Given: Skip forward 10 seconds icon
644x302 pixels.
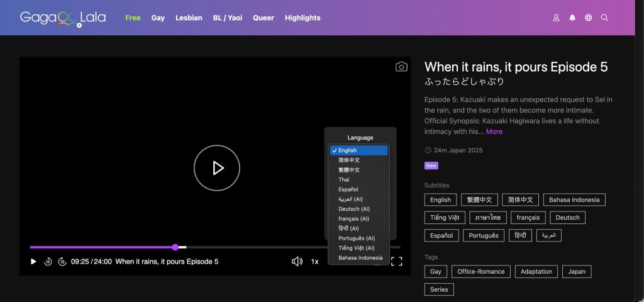Looking at the screenshot, I should 62,262.
